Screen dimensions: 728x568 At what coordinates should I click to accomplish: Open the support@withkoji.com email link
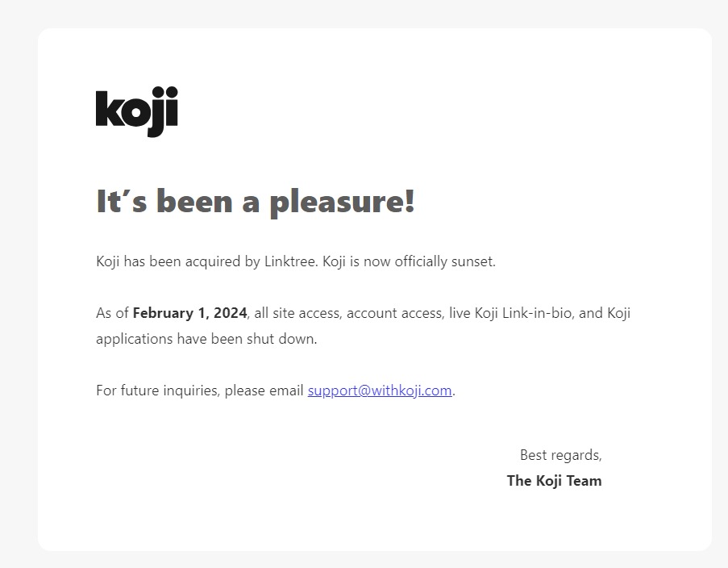click(x=380, y=390)
